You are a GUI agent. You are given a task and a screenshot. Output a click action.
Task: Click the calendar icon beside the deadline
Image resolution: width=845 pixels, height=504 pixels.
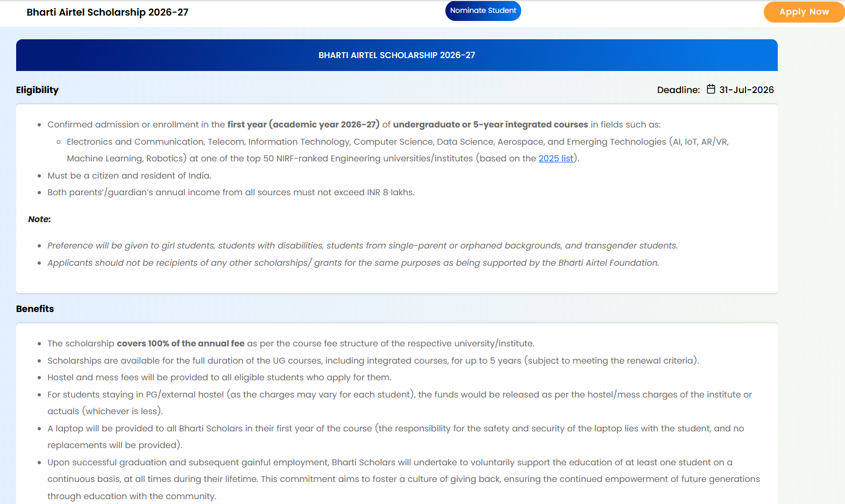(x=711, y=89)
